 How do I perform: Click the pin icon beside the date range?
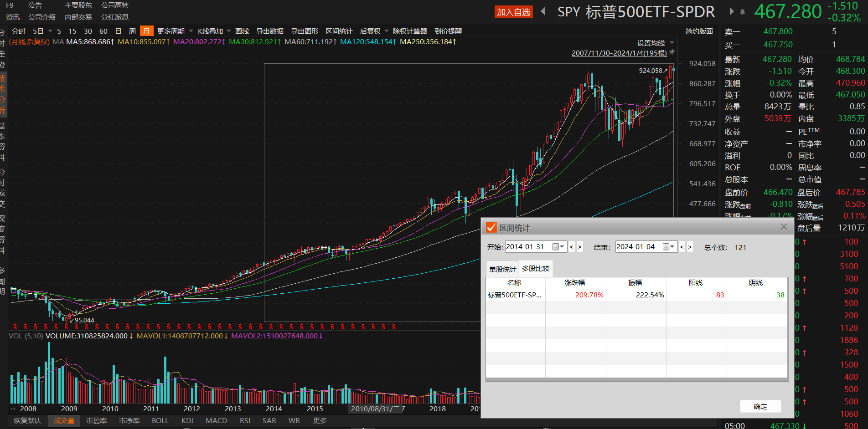672,52
